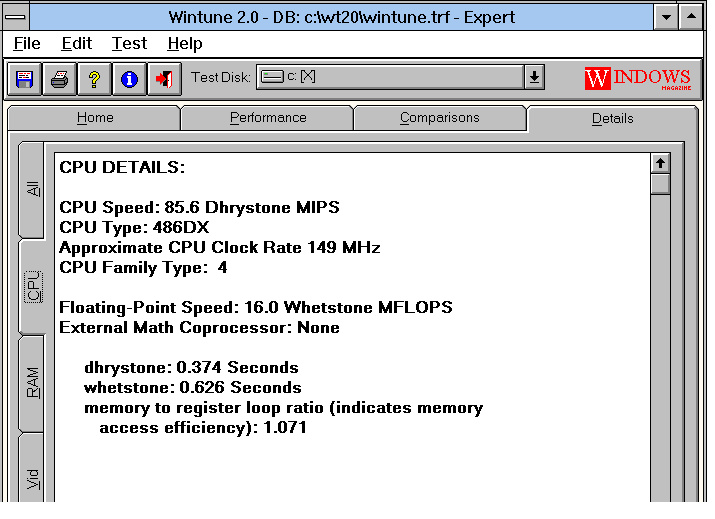This screenshot has height=519, width=715.
Task: Select the All side tab
Action: point(32,189)
